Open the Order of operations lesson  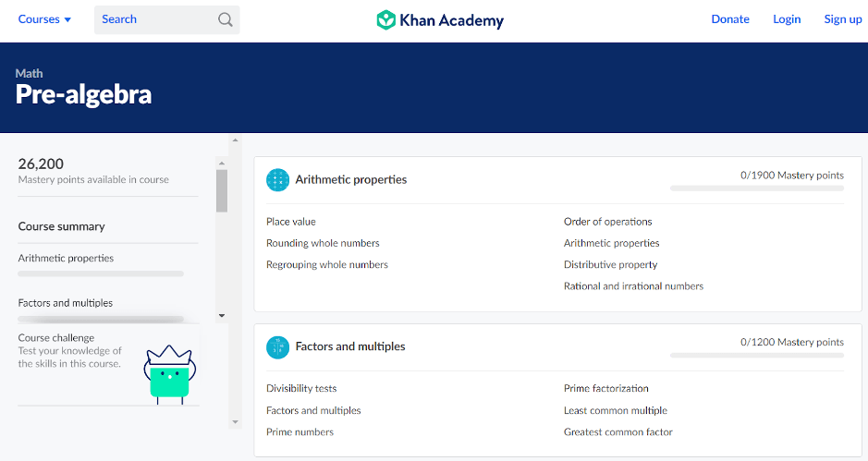[x=607, y=222]
